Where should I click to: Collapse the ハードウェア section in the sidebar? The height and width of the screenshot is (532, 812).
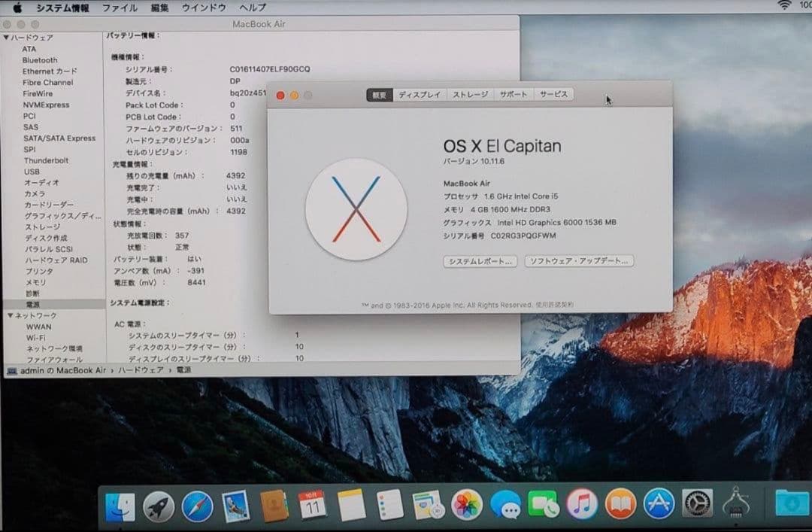(7, 37)
